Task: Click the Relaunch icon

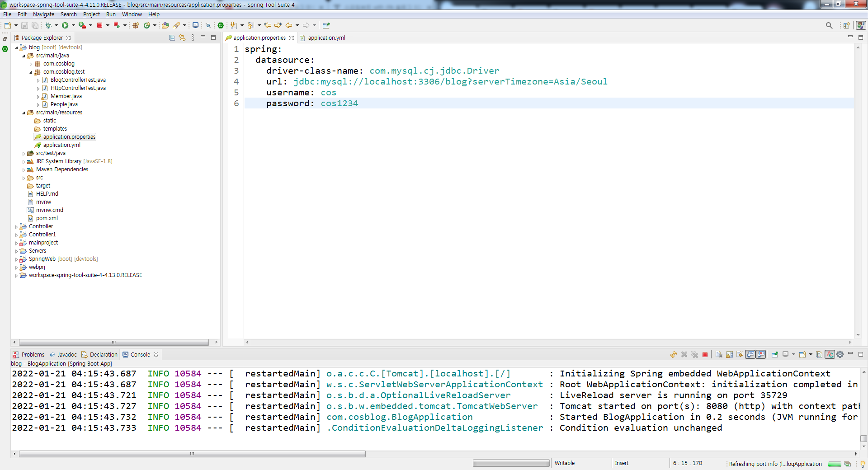Action: [x=117, y=25]
